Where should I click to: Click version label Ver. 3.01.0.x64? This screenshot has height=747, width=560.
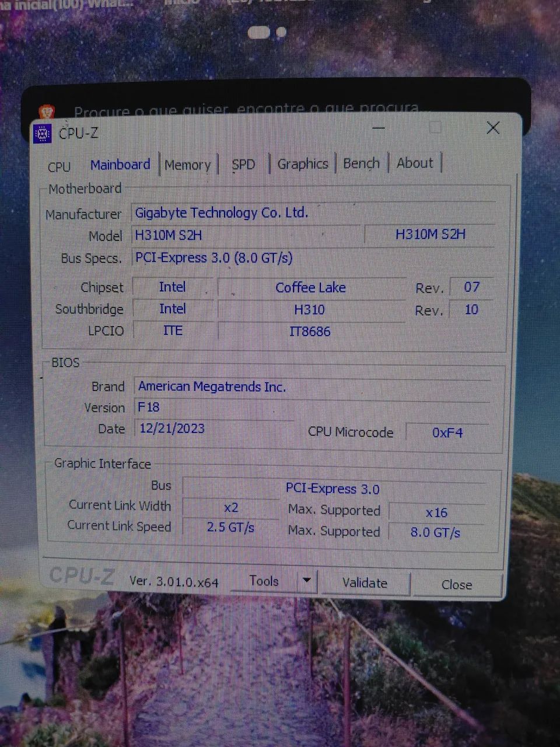pyautogui.click(x=174, y=582)
